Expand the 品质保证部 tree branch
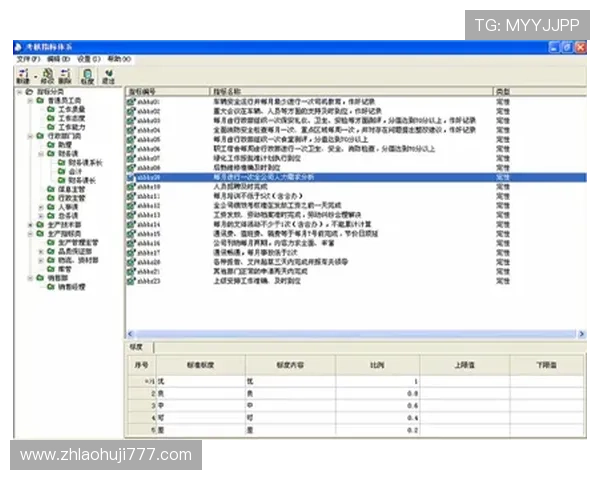Viewport: 600px width, 480px height. pyautogui.click(x=41, y=251)
